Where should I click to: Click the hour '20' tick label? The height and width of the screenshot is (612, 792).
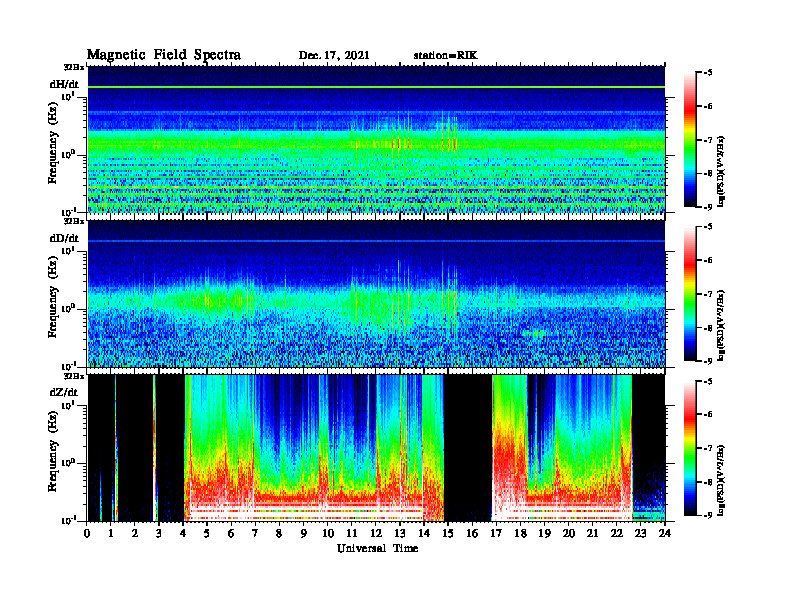(x=569, y=533)
